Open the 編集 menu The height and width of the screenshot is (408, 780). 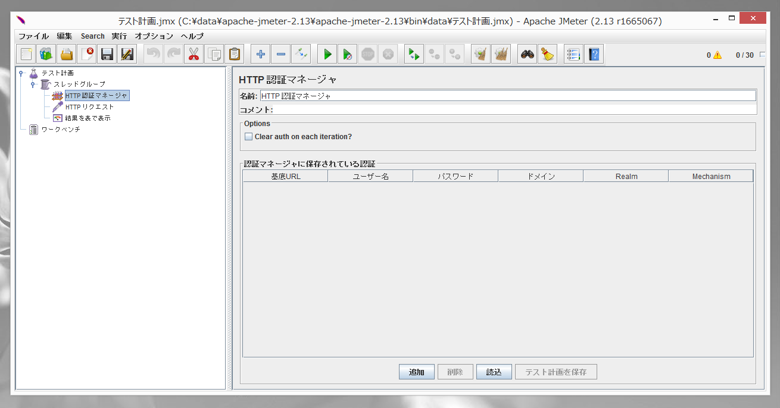(64, 36)
